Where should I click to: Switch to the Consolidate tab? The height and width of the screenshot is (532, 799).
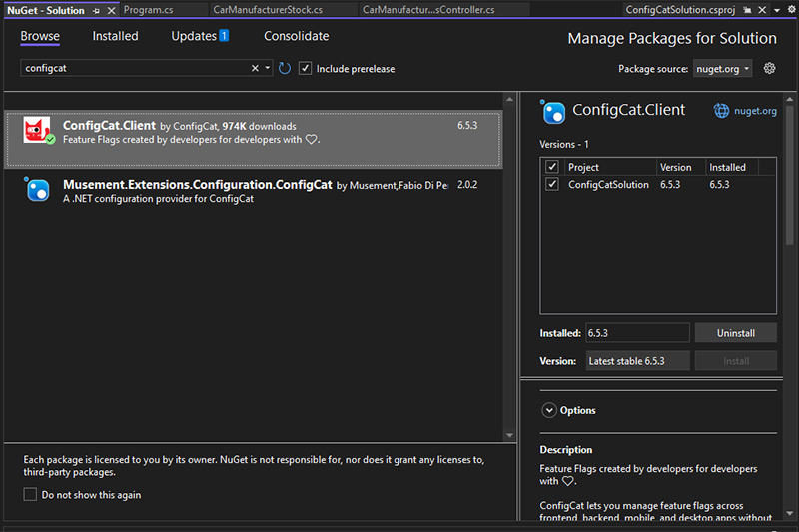(296, 36)
